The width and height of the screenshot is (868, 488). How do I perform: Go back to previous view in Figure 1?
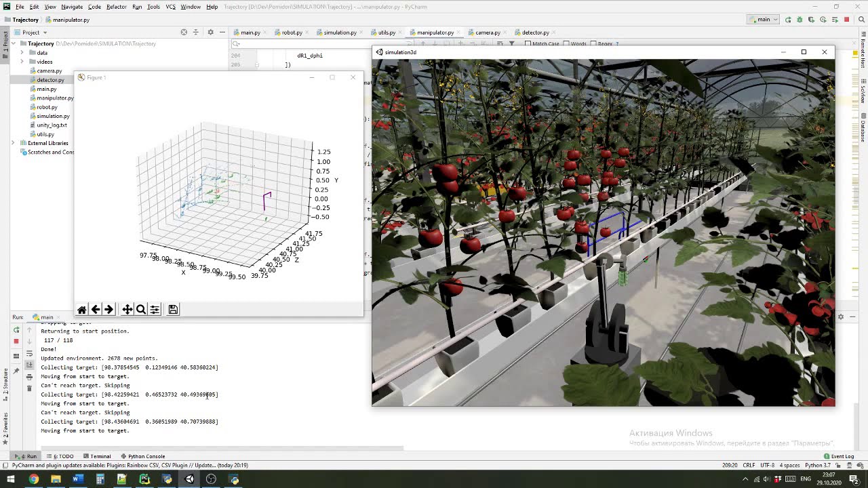pos(96,310)
